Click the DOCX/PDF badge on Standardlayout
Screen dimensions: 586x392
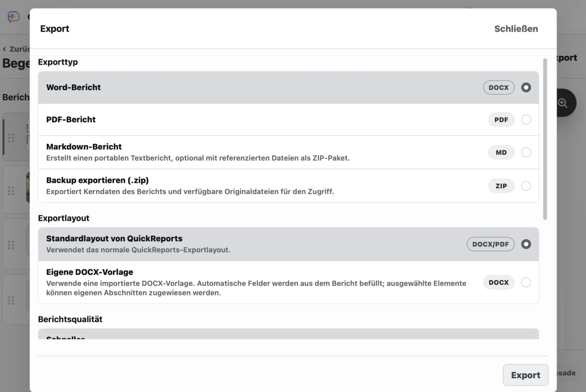490,244
